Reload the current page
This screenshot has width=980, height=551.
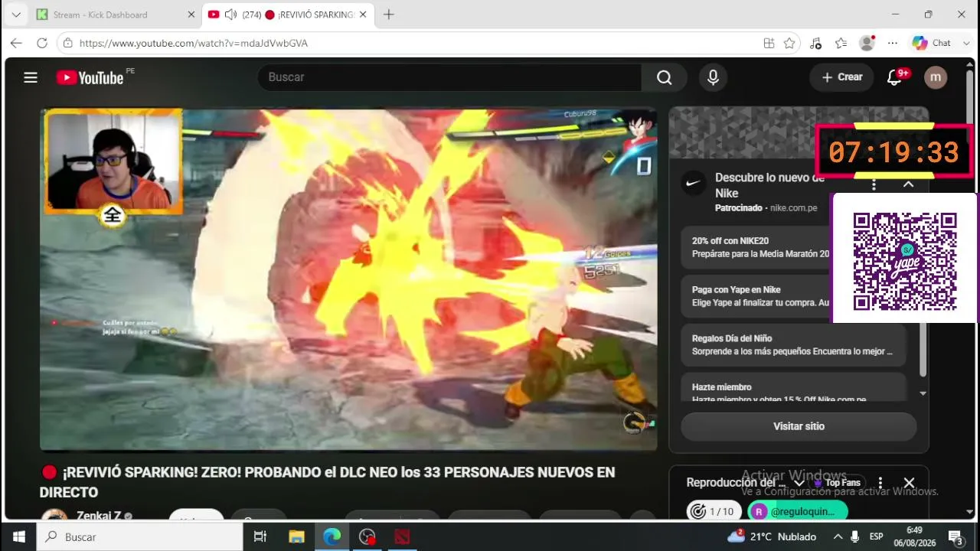42,44
